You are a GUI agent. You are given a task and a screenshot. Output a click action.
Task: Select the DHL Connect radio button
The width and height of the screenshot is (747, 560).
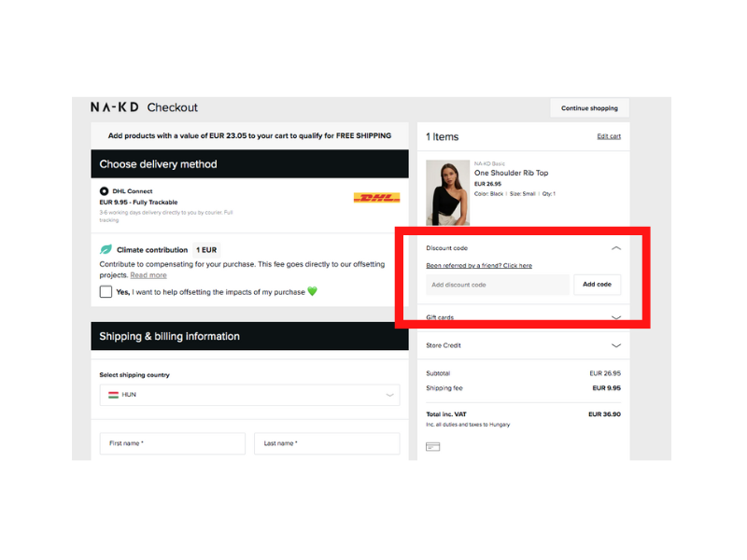pyautogui.click(x=104, y=191)
